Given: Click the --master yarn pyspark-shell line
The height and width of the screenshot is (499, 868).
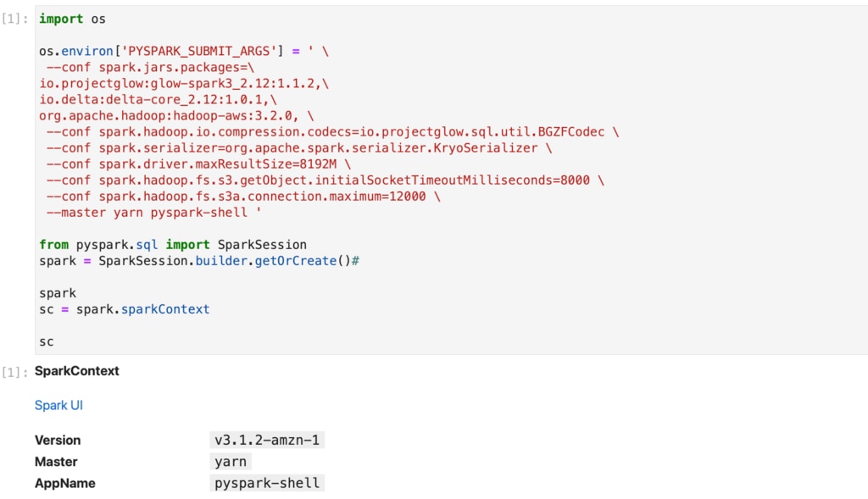Looking at the screenshot, I should point(153,213).
